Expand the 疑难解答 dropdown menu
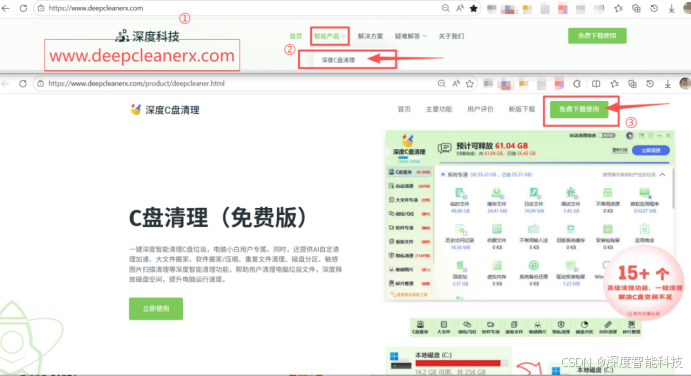691x376 pixels. tap(410, 36)
